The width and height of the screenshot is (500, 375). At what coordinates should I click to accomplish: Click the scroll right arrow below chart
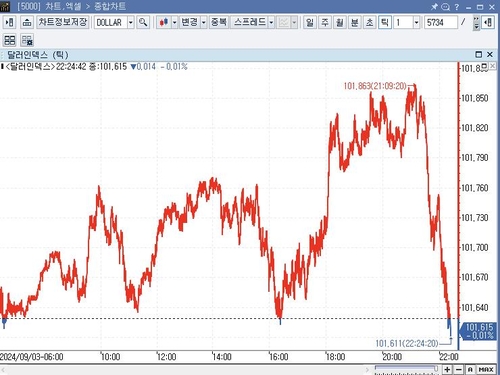367,369
